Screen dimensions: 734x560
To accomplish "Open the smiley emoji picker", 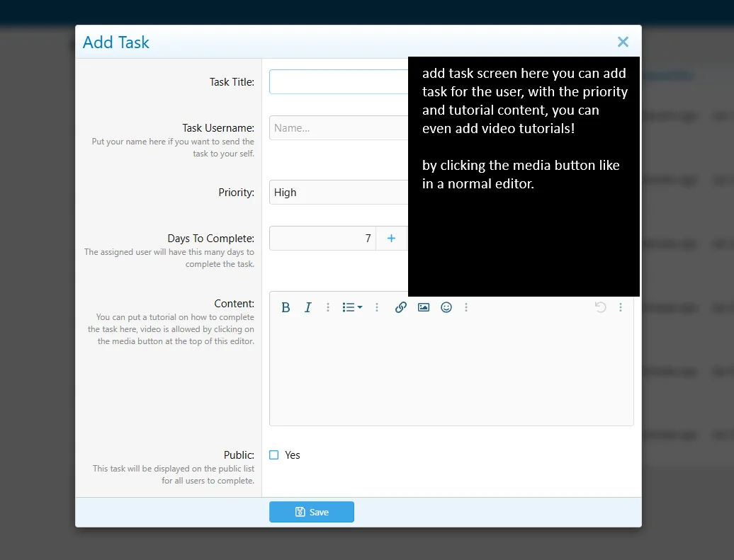I will (x=446, y=307).
